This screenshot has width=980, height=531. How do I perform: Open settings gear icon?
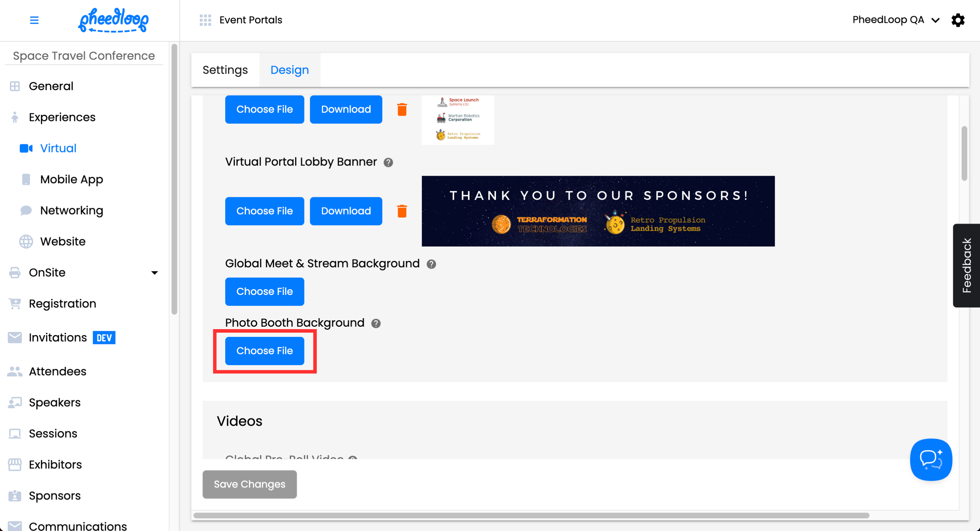(958, 20)
